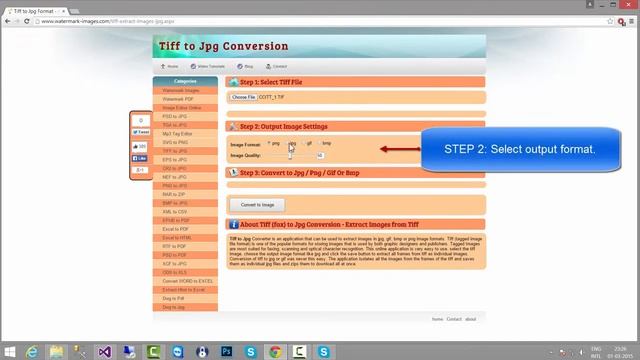Viewport: 640px width, 360px height.
Task: Click the Step 1 header house icon
Action: coord(233,82)
